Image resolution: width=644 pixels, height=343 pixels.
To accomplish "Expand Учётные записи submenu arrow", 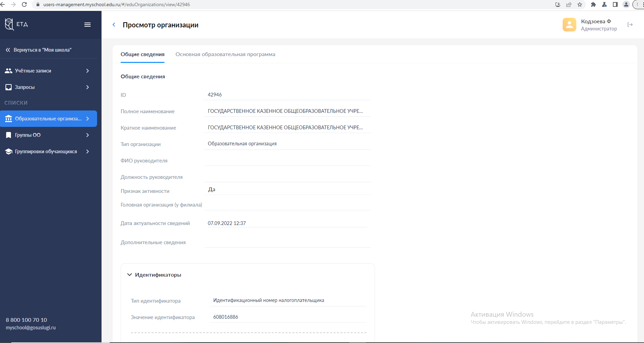I will (88, 71).
